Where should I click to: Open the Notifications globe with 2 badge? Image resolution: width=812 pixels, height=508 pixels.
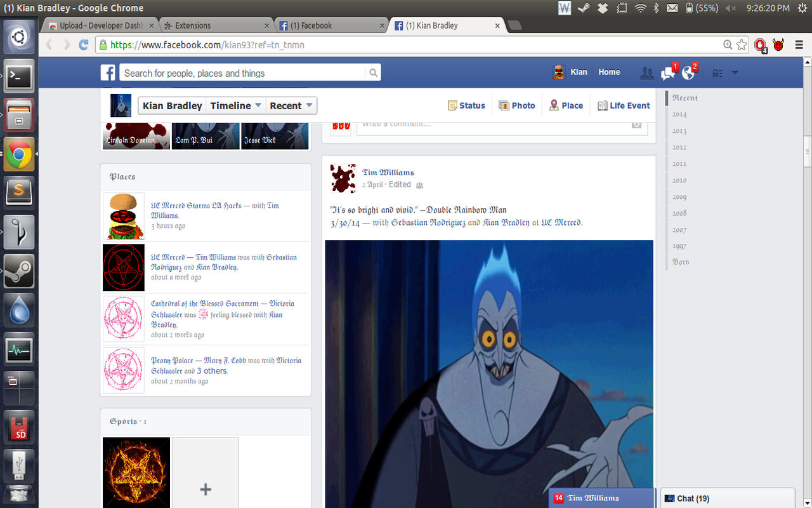[688, 73]
